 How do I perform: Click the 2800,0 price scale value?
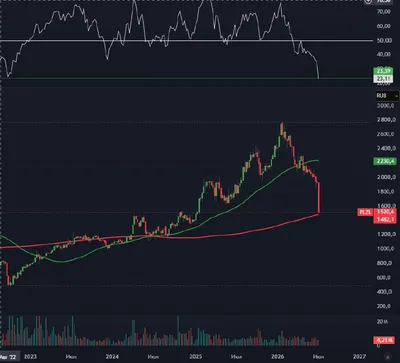387,120
